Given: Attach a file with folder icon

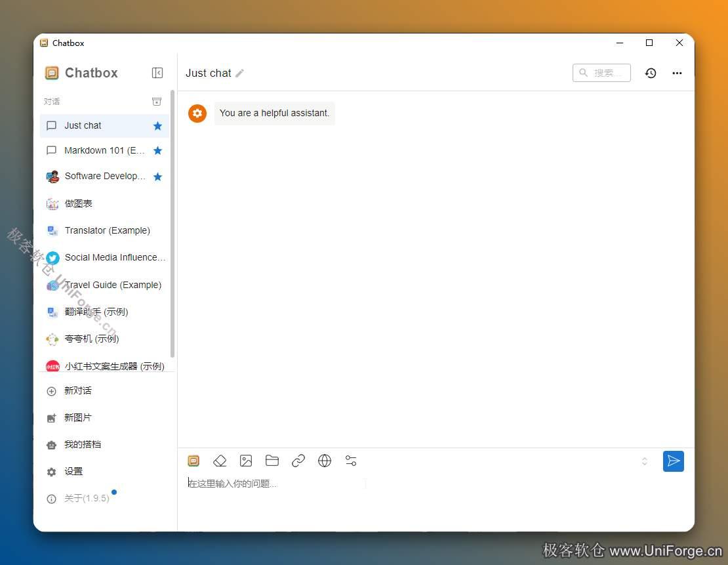Looking at the screenshot, I should pos(272,461).
